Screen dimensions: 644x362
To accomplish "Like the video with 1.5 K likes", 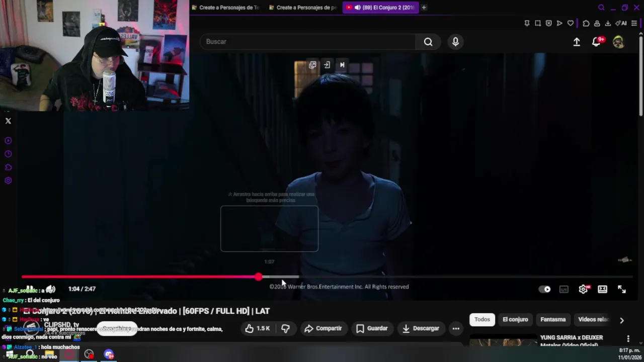I will 258,328.
